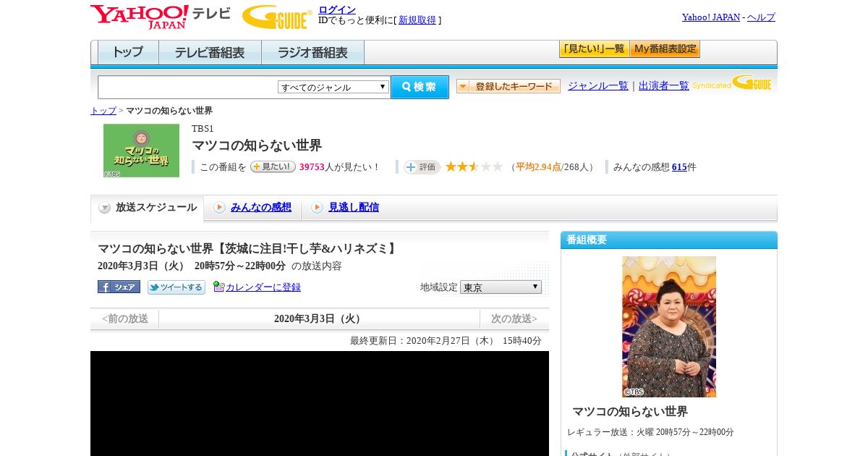Open the ヘルプ link

pos(761,17)
